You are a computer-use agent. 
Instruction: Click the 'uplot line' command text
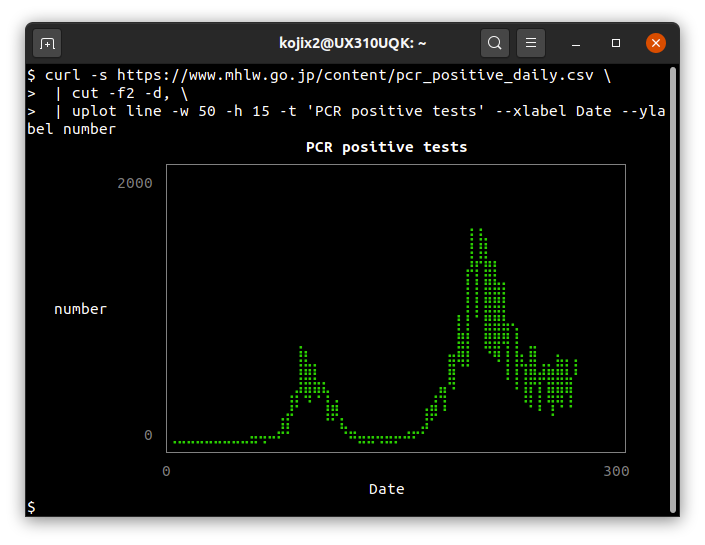[x=116, y=111]
